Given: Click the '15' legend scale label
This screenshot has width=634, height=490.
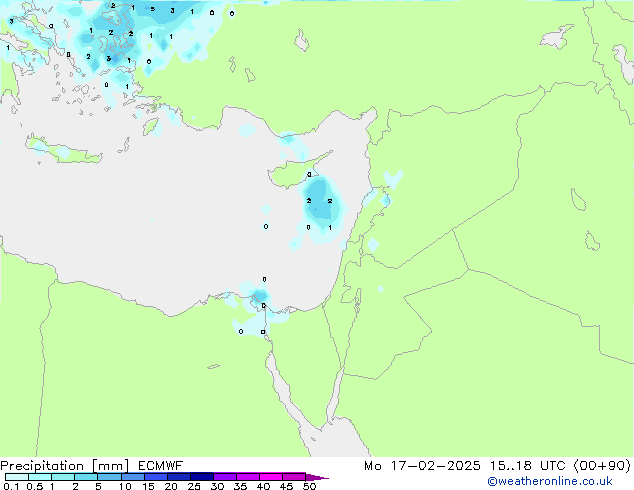Looking at the screenshot, I should click(x=148, y=486).
